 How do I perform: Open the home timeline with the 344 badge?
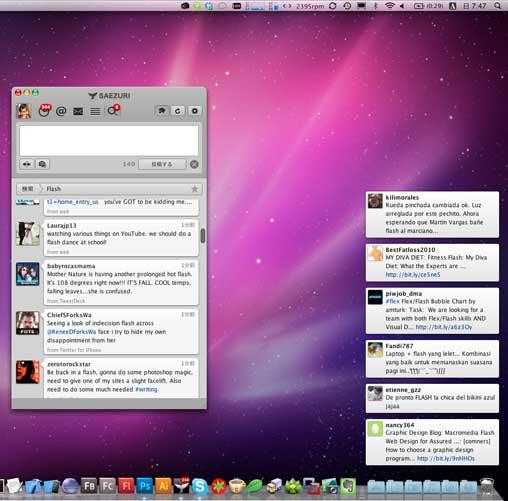44,110
